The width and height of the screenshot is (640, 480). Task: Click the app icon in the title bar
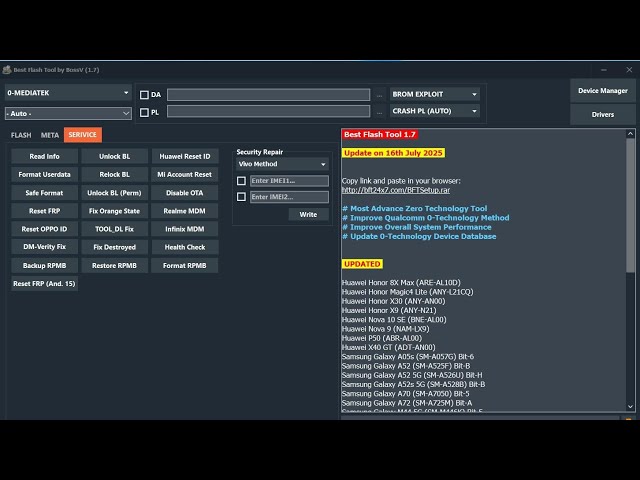click(x=7, y=69)
